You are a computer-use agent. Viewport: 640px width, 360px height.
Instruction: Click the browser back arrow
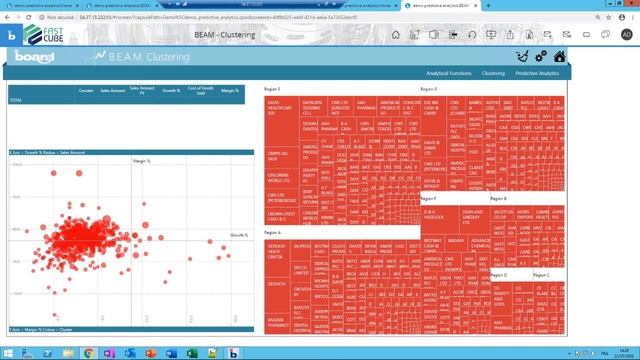[7, 18]
